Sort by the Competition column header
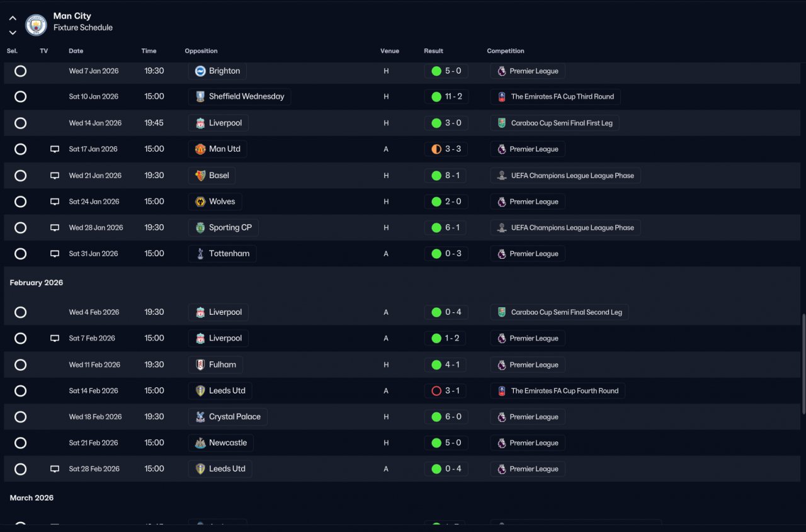806x532 pixels. [x=506, y=51]
